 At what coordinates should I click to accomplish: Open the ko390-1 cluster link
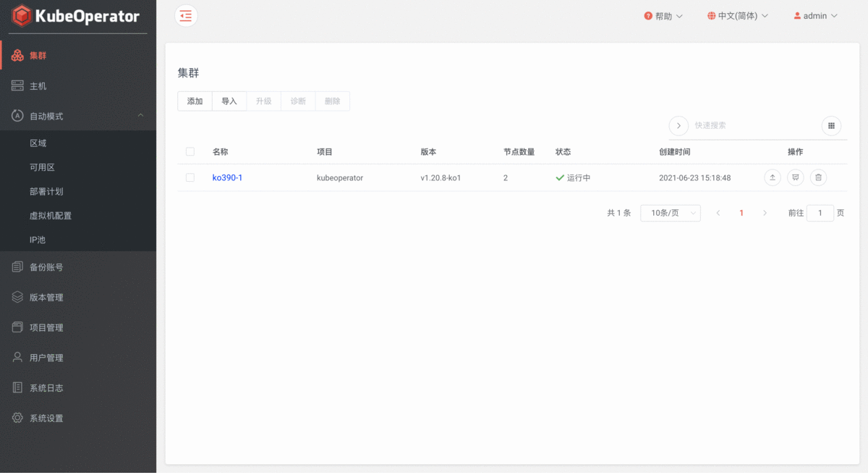[227, 177]
